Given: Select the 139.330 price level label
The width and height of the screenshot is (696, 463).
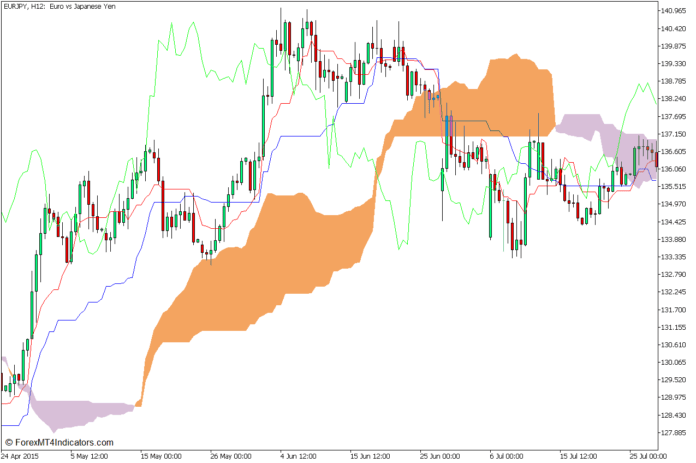Looking at the screenshot, I should tap(674, 64).
